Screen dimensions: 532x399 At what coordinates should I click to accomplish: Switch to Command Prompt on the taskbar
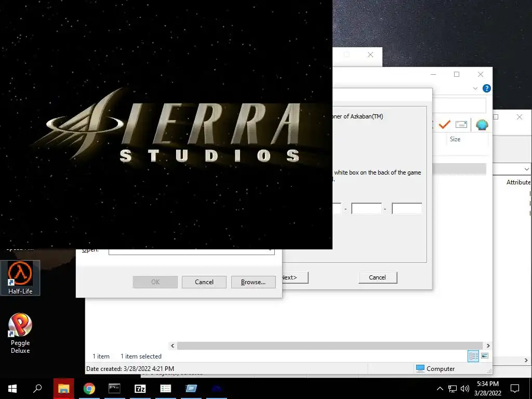pyautogui.click(x=114, y=389)
